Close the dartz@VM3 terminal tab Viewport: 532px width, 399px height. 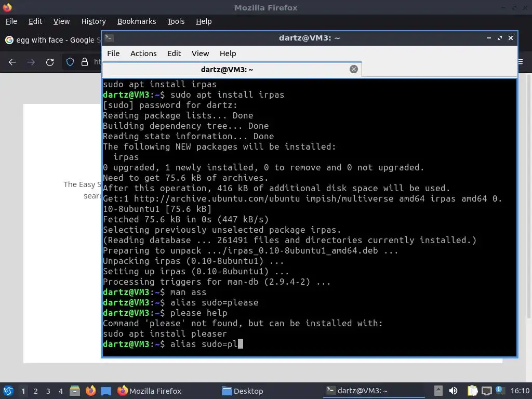(x=353, y=69)
